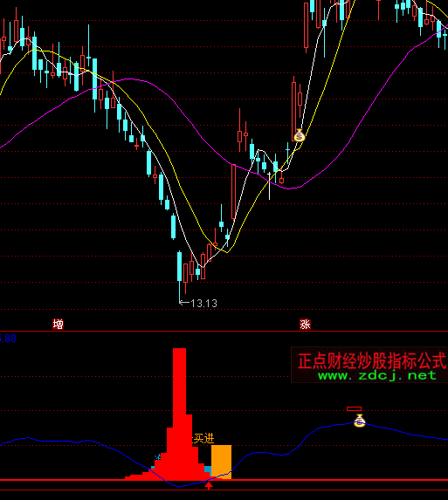Screen dimensions: 448x500
Task: Click the small red rectangle above indicator money bag
Action: click(x=354, y=408)
